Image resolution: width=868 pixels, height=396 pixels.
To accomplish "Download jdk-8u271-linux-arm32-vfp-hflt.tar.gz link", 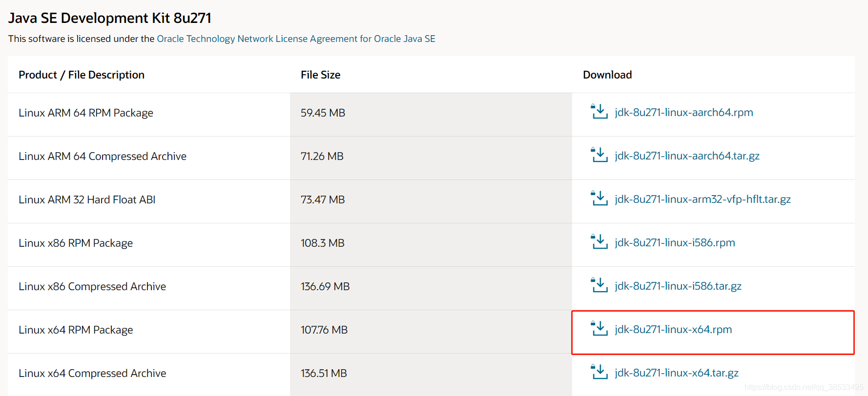I will point(703,199).
